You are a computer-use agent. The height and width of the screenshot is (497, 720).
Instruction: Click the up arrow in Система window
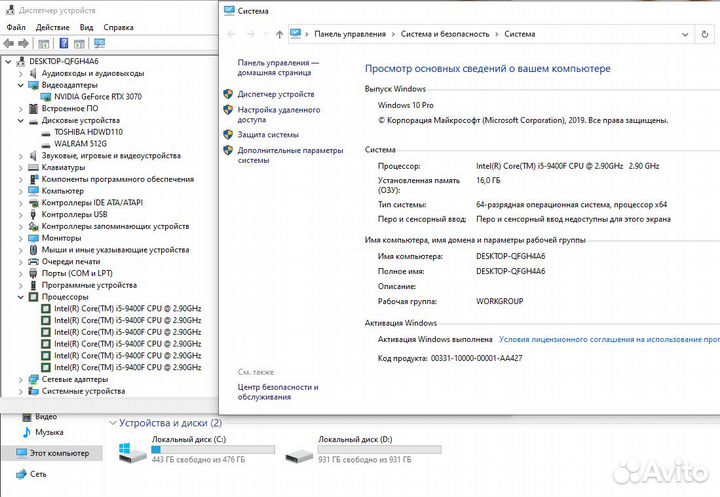point(279,34)
